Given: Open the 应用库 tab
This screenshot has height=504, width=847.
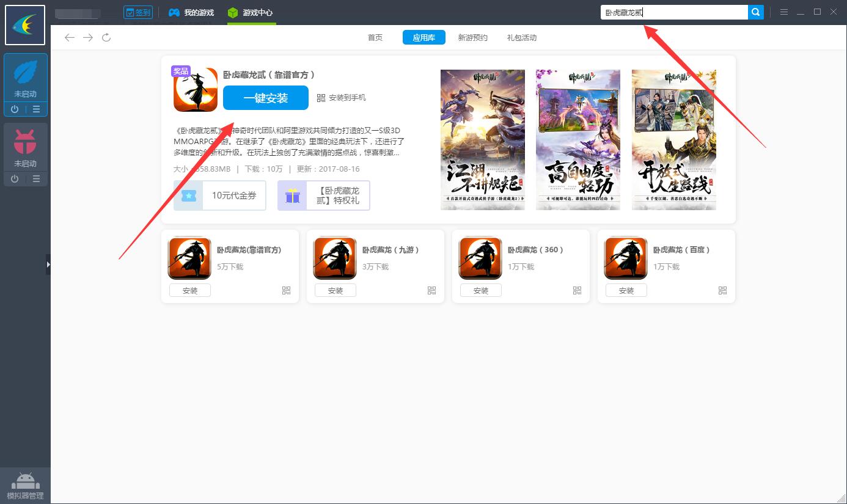Looking at the screenshot, I should [x=424, y=38].
